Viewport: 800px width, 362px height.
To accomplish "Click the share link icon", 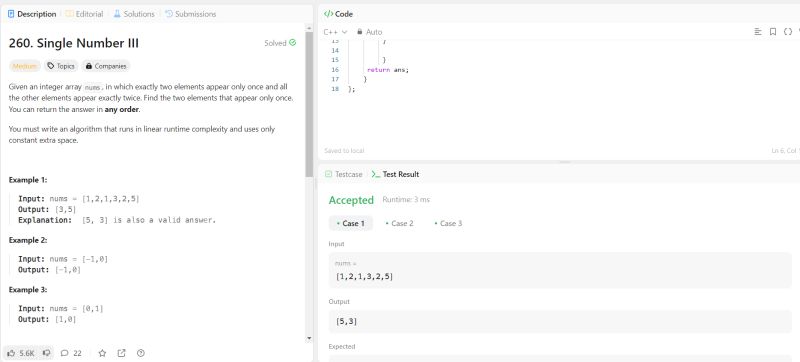I will 121,353.
